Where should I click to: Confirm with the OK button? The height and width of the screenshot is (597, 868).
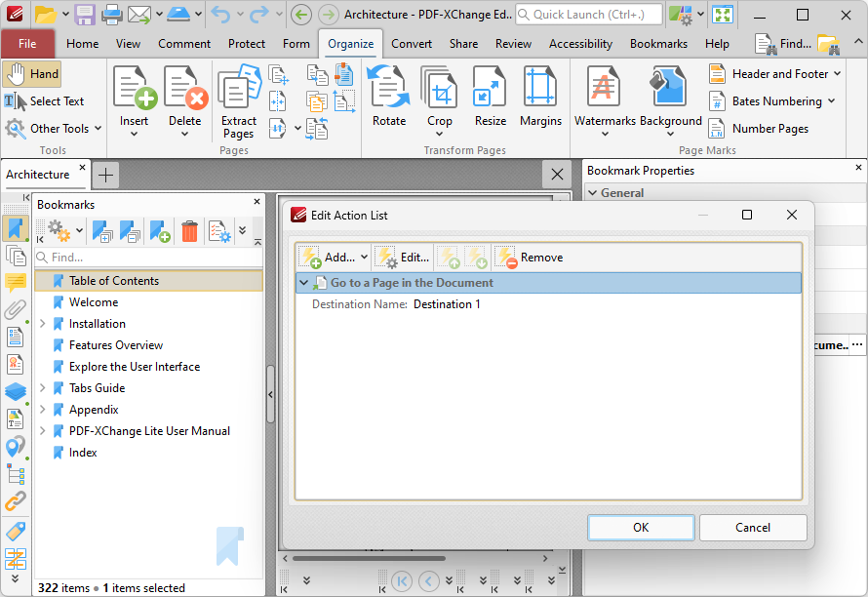coord(641,527)
